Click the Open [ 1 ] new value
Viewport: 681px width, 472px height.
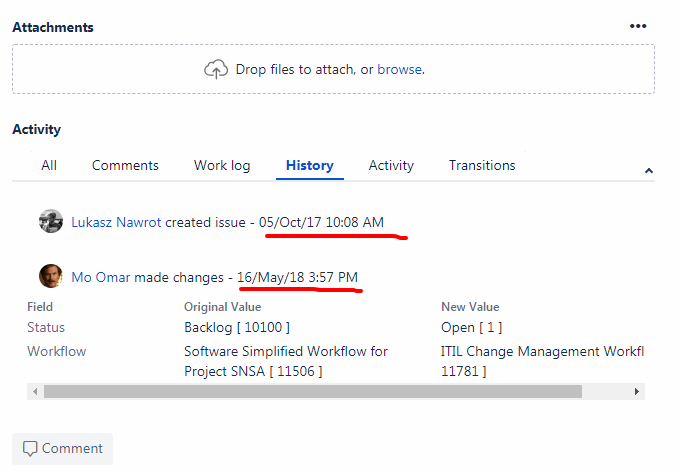pos(471,327)
